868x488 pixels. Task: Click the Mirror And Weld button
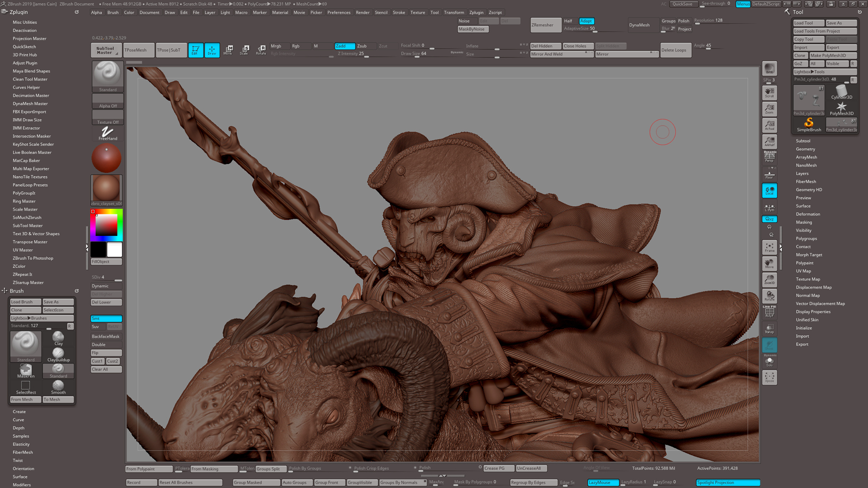click(x=562, y=54)
